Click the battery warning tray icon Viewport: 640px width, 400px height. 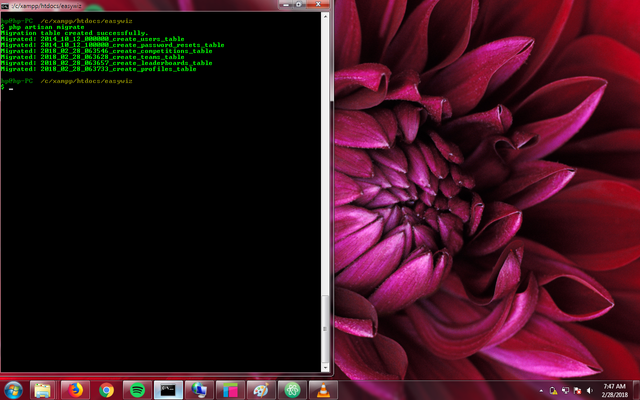click(553, 391)
